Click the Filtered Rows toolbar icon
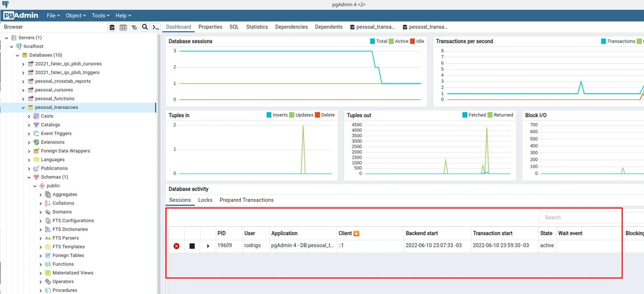644x294 pixels. point(134,28)
